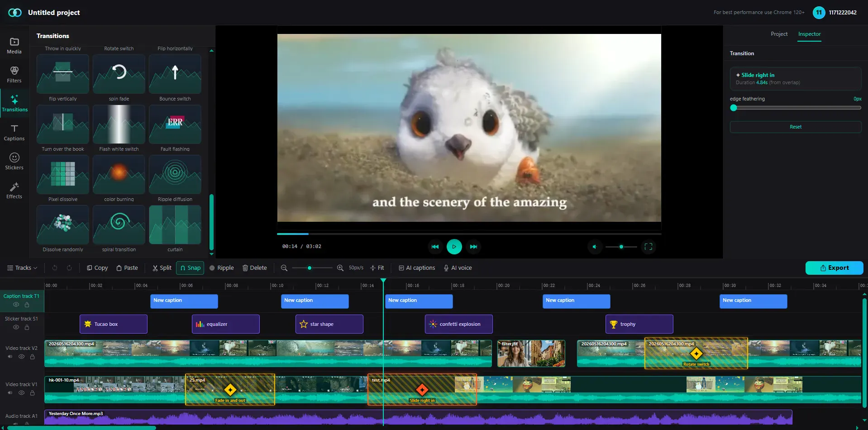Select the Fade in and out transition diamond
Screen dimensions: 868x430
click(x=230, y=390)
